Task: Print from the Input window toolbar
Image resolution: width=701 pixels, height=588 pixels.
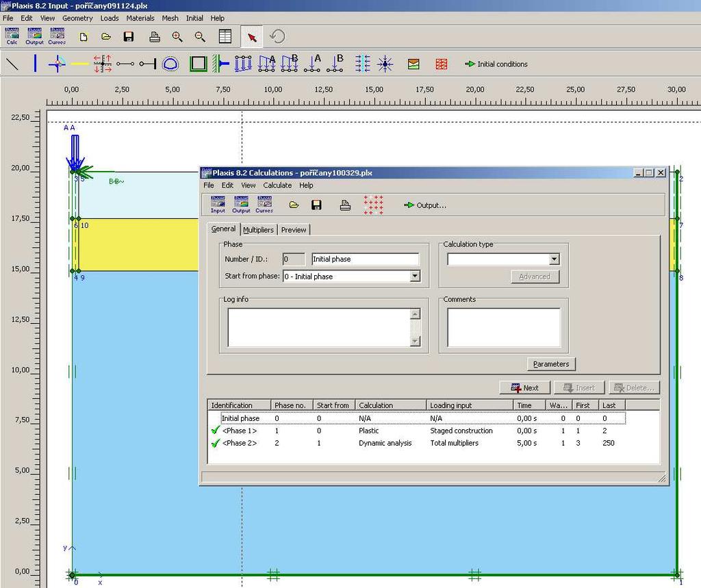Action: click(155, 37)
